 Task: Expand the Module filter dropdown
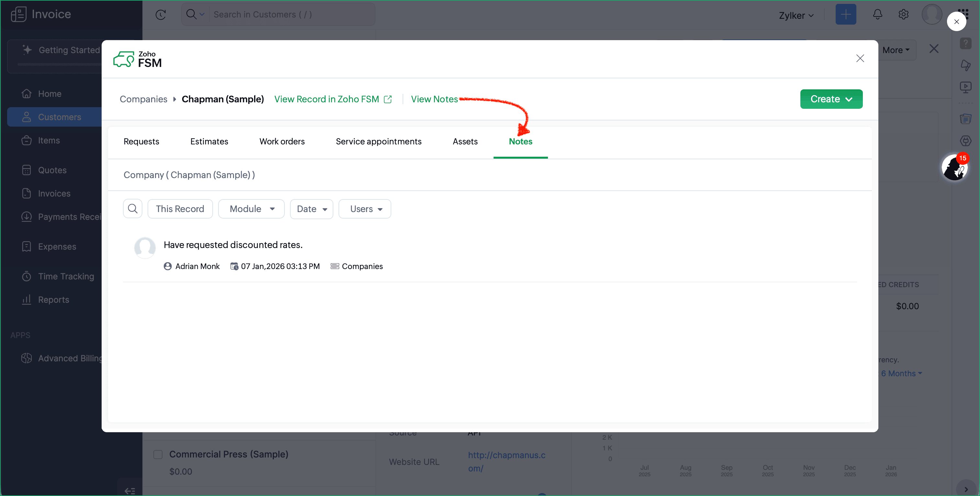[x=251, y=209]
